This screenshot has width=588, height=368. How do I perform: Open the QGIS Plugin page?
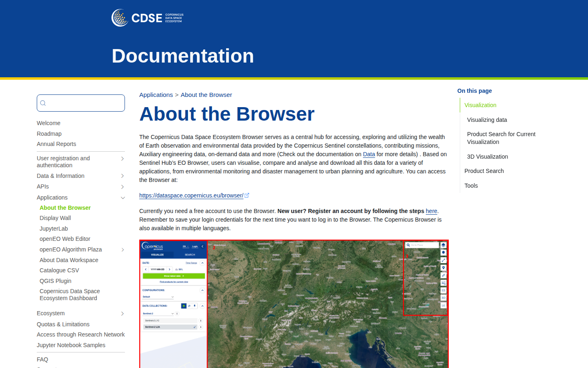(55, 281)
